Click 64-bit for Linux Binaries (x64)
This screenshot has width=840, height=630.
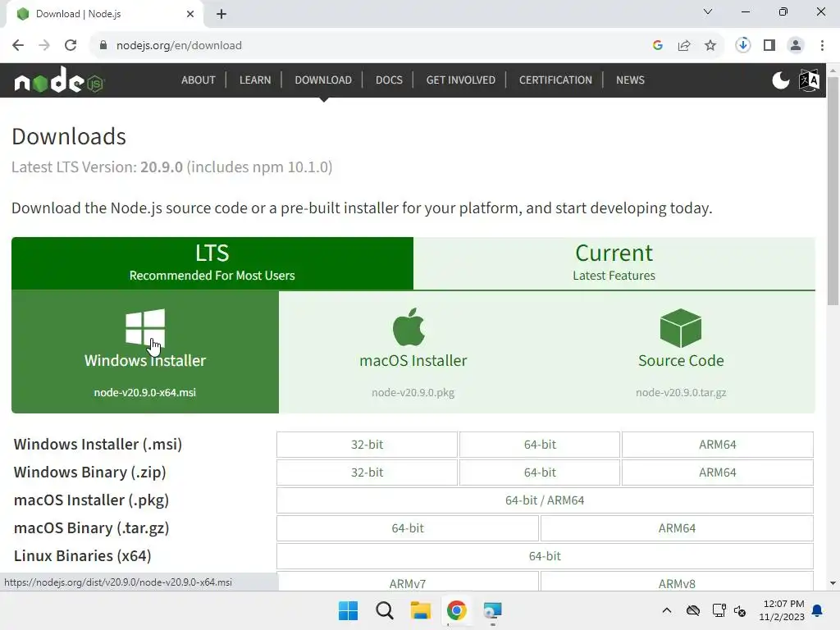coord(545,556)
